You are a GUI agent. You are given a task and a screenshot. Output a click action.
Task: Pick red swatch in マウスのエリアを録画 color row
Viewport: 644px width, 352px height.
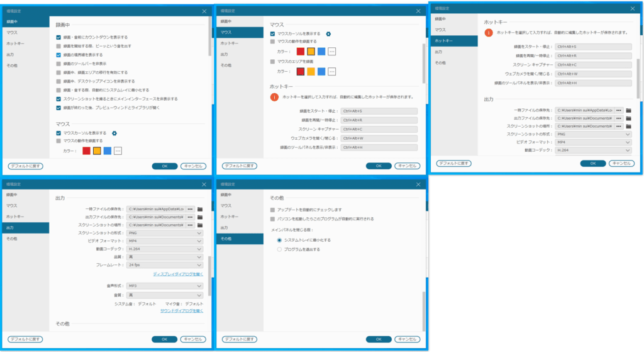[301, 71]
